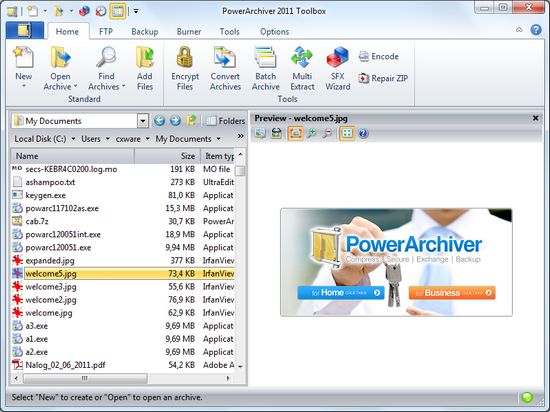Viewport: 550px width, 412px height.
Task: Click the quick access new document icon
Action: coord(33,11)
